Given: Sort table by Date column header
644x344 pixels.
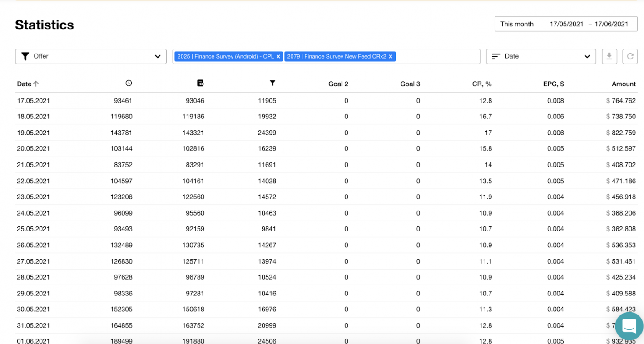Looking at the screenshot, I should [x=28, y=84].
